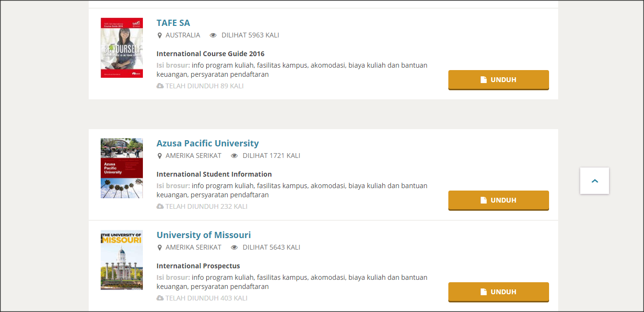
Task: View the University of Missouri prospectus cover
Action: coord(122,260)
